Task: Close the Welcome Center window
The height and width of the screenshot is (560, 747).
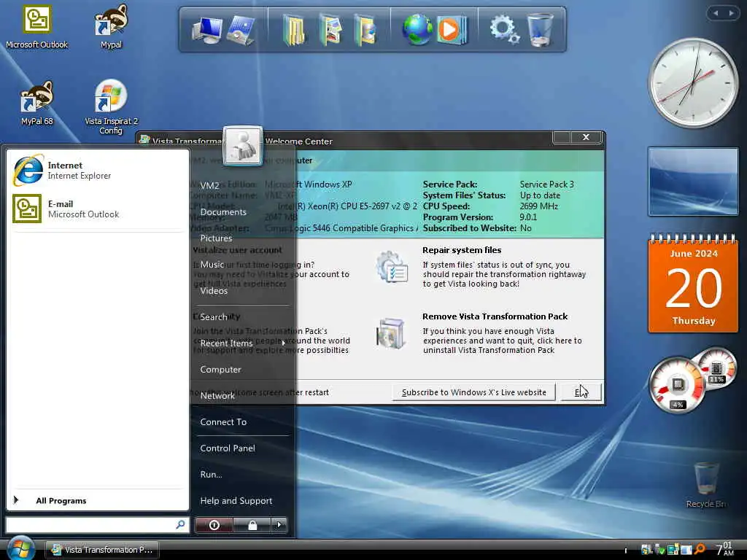Action: pyautogui.click(x=586, y=137)
